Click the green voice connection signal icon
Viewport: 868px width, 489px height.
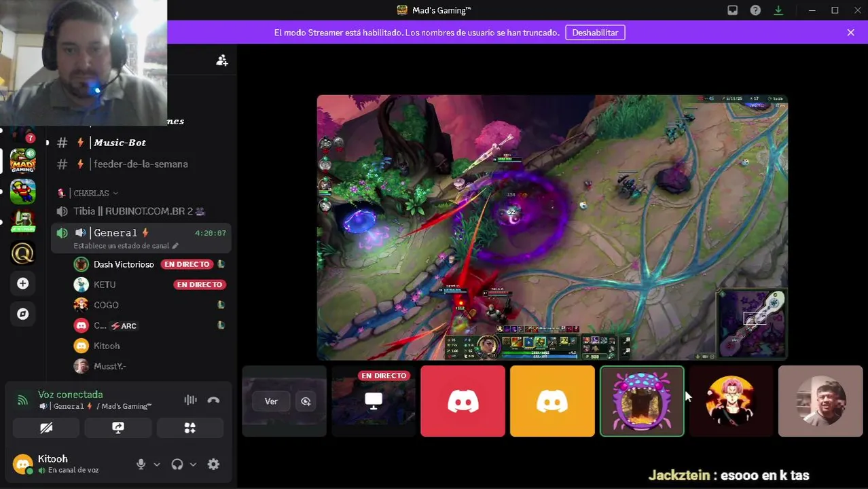[22, 400]
